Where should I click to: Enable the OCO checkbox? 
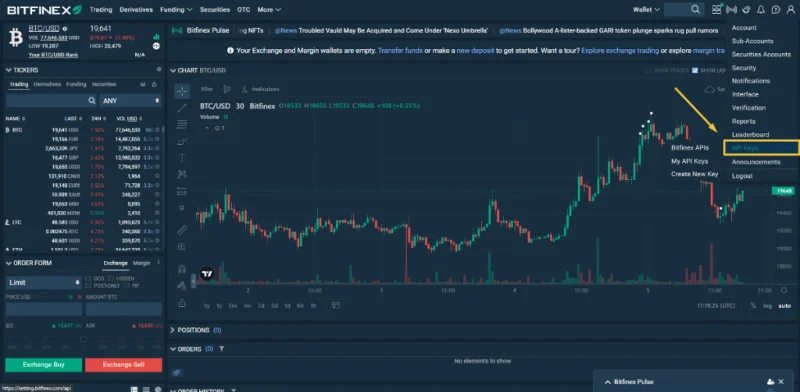pos(88,279)
